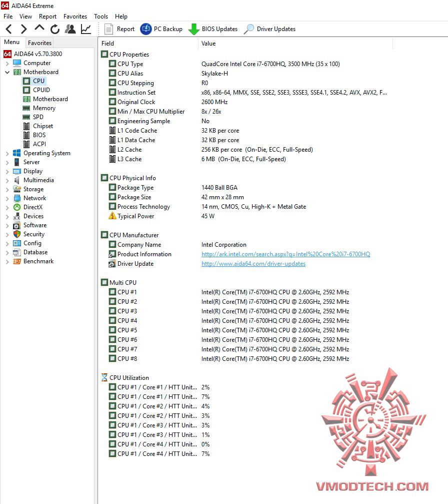
Task: Open the Tools menu
Action: tap(101, 17)
